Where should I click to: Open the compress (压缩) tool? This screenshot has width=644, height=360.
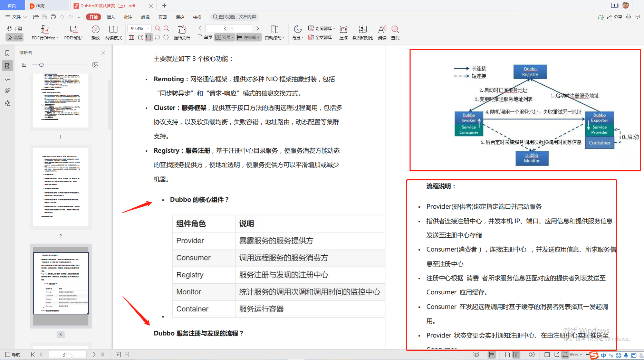click(344, 33)
